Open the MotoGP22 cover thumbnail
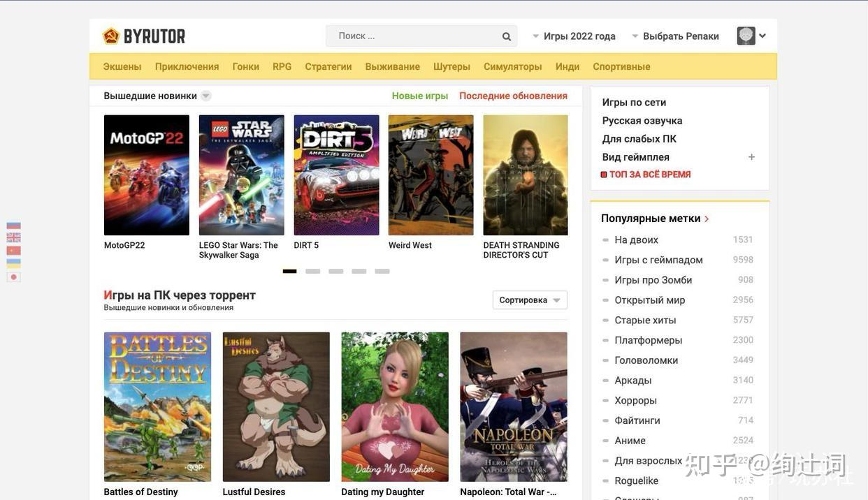 click(147, 175)
